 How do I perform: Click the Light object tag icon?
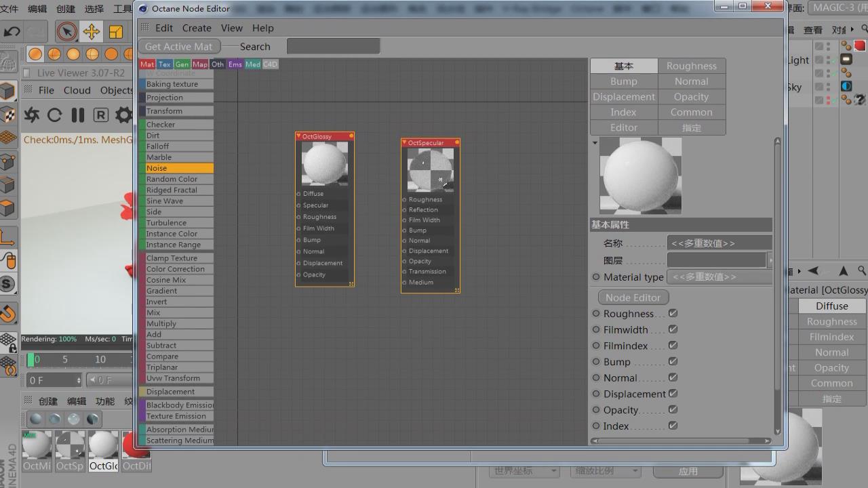click(x=846, y=59)
